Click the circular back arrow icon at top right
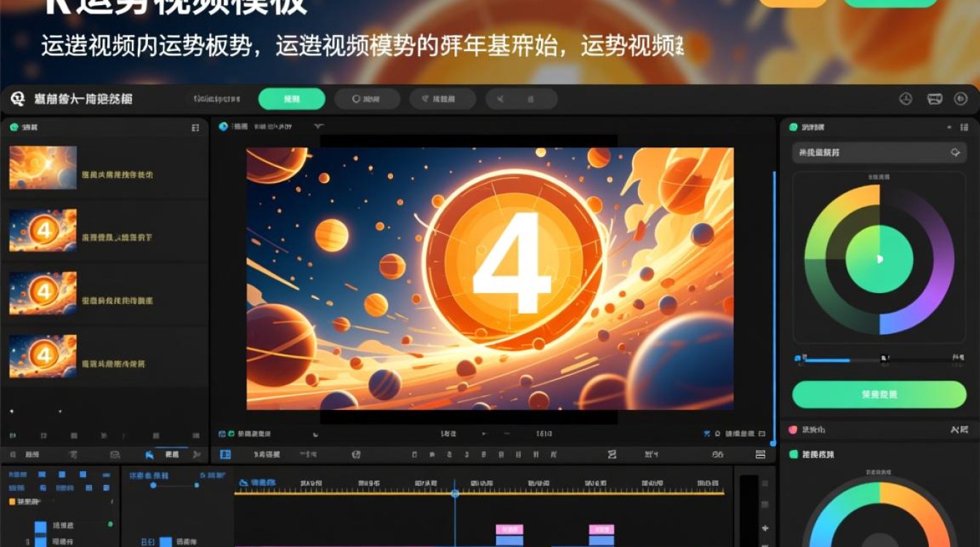Screen dimensions: 980x547 pyautogui.click(x=960, y=99)
